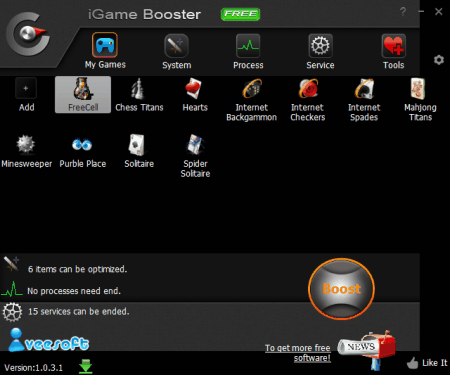Click the Add game plus icon
450x375 pixels.
(26, 88)
